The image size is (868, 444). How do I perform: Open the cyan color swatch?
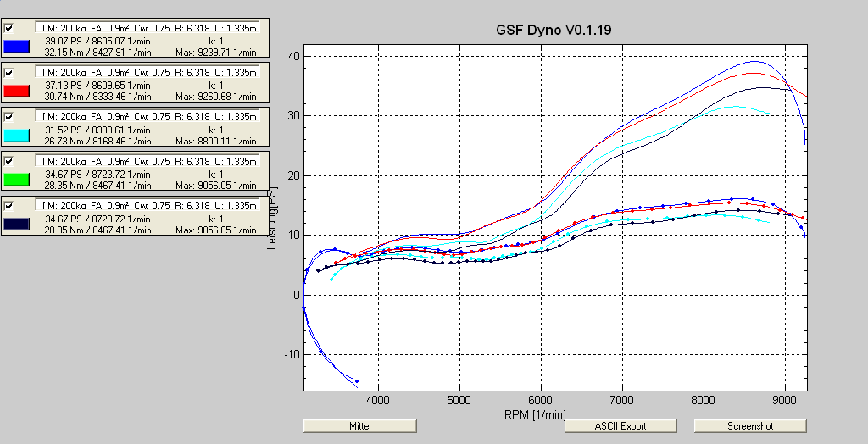[18, 134]
